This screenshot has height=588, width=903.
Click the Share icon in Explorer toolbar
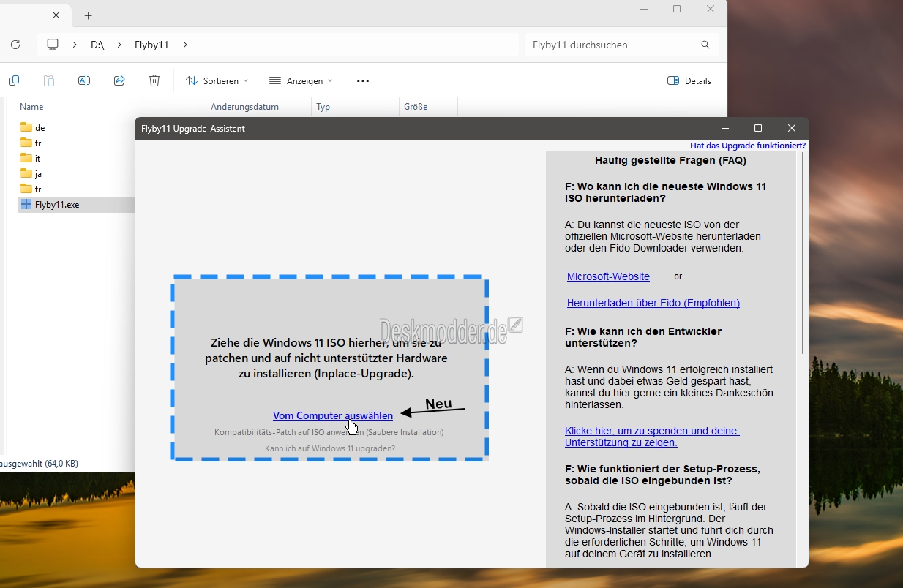[119, 80]
